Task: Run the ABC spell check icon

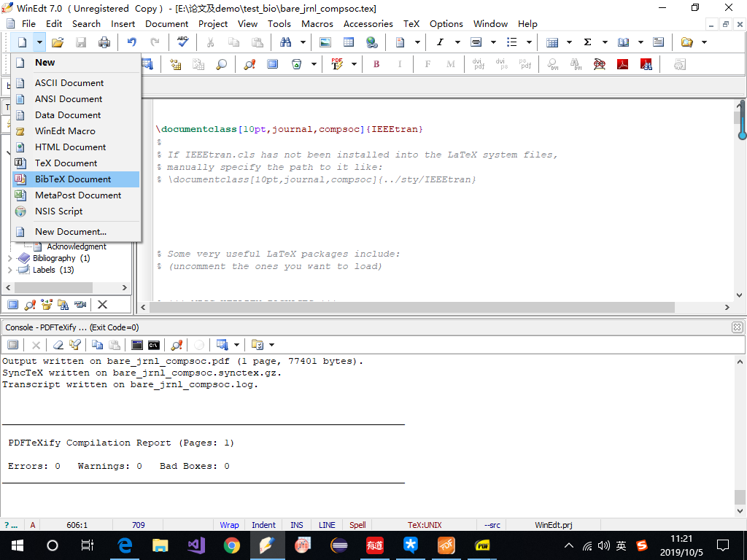Action: tap(182, 42)
